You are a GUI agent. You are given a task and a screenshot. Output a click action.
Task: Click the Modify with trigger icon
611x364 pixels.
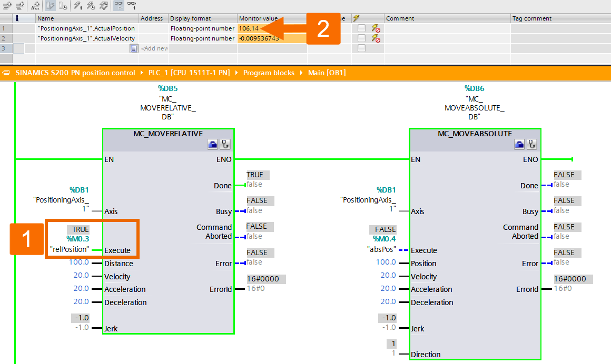[x=91, y=6]
